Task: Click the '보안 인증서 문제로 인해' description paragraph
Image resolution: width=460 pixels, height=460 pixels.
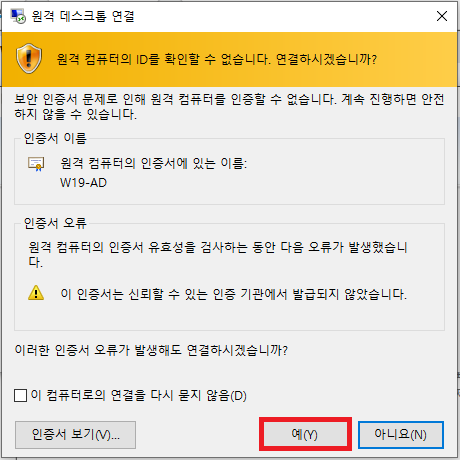Action: click(x=229, y=106)
